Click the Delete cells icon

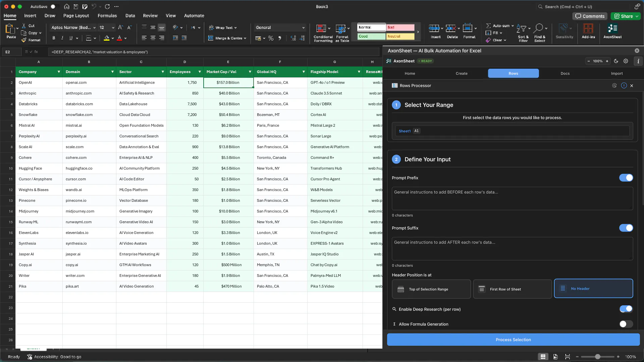[x=450, y=28]
